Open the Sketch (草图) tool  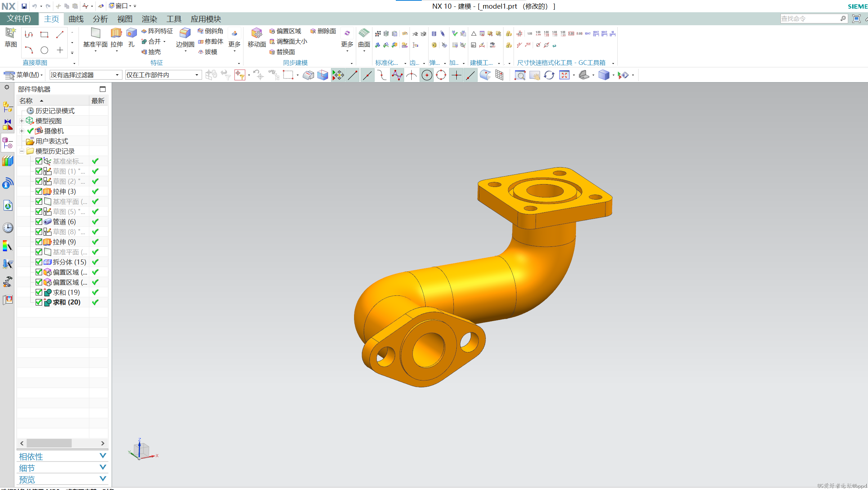pyautogui.click(x=10, y=37)
